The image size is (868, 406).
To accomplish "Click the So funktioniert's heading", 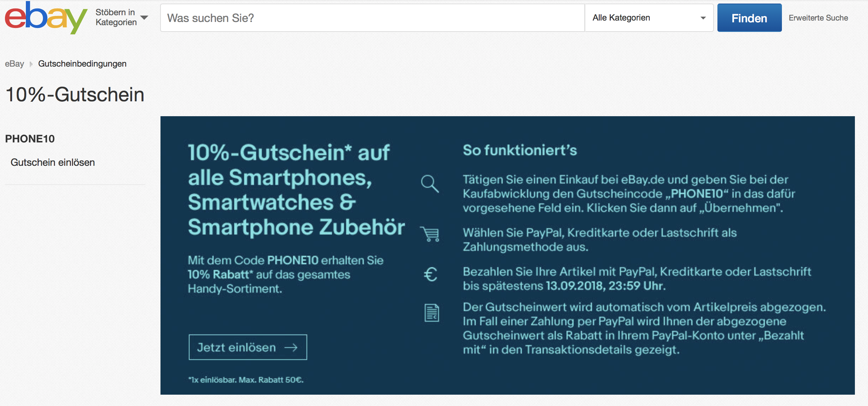I will pyautogui.click(x=520, y=150).
